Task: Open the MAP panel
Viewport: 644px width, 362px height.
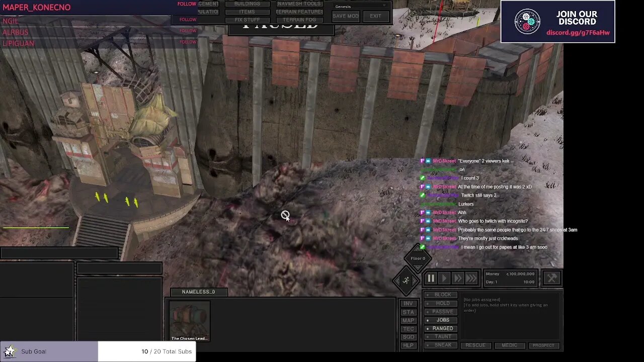Action: (x=408, y=320)
